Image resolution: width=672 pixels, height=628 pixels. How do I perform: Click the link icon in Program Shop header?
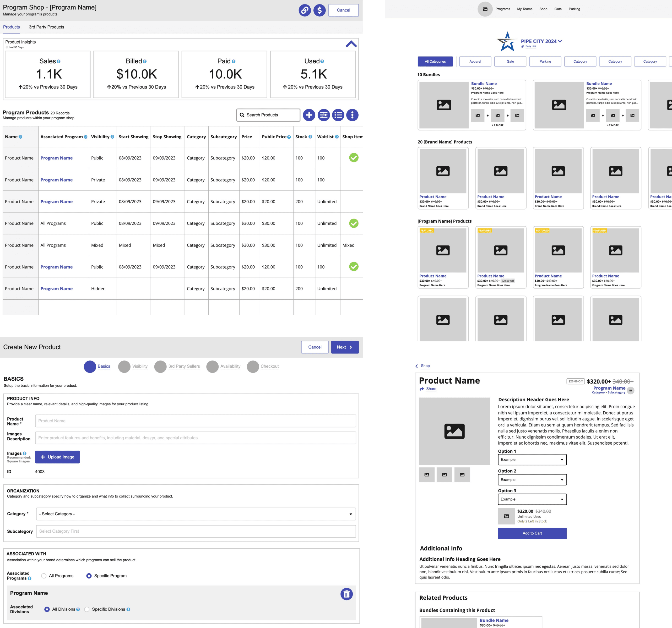click(x=305, y=10)
